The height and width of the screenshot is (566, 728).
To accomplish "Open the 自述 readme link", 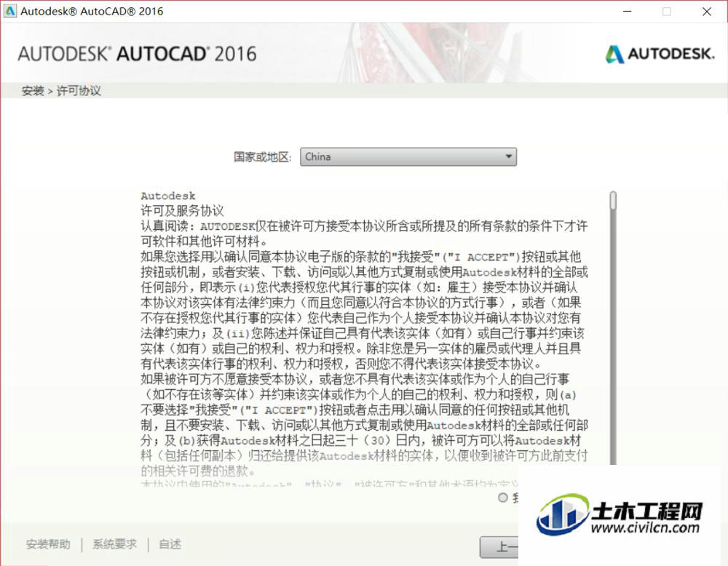I will [x=170, y=544].
